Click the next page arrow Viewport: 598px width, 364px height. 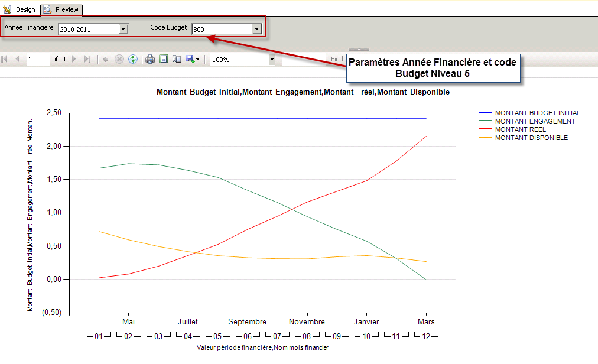tap(74, 59)
